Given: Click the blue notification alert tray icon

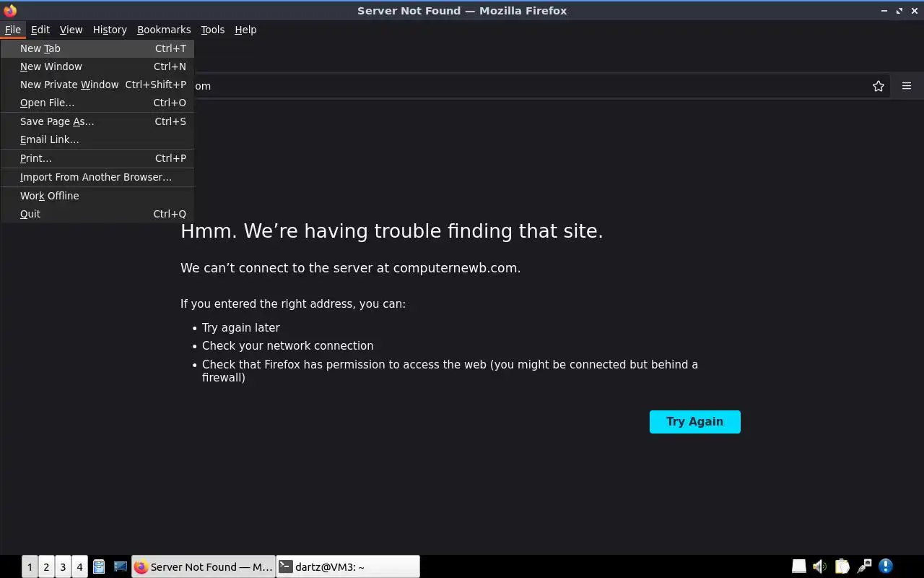Looking at the screenshot, I should [x=886, y=566].
